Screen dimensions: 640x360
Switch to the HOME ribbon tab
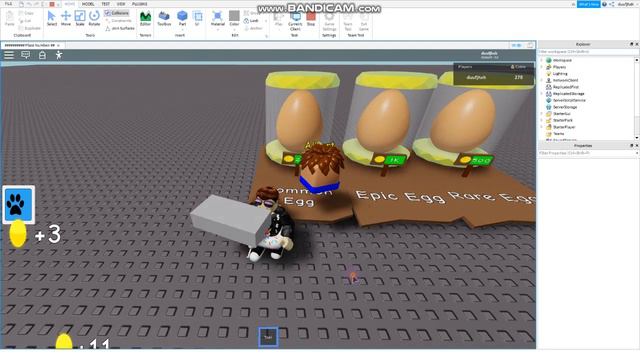(x=70, y=4)
